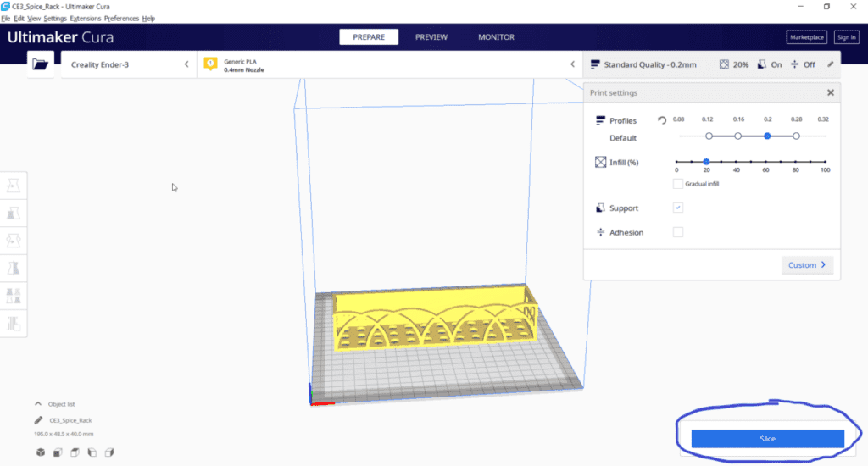868x466 pixels.
Task: Open the File menu
Action: [x=6, y=19]
